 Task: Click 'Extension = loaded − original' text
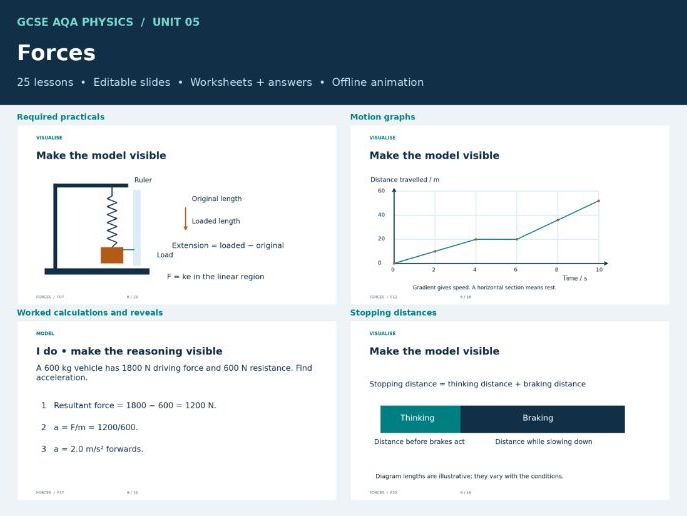click(x=228, y=246)
